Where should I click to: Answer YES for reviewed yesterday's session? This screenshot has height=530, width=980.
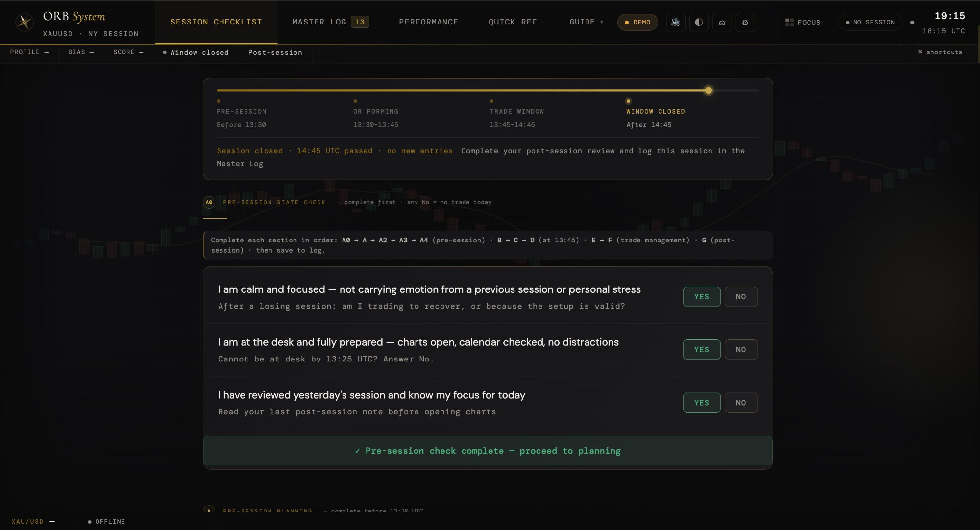[702, 403]
